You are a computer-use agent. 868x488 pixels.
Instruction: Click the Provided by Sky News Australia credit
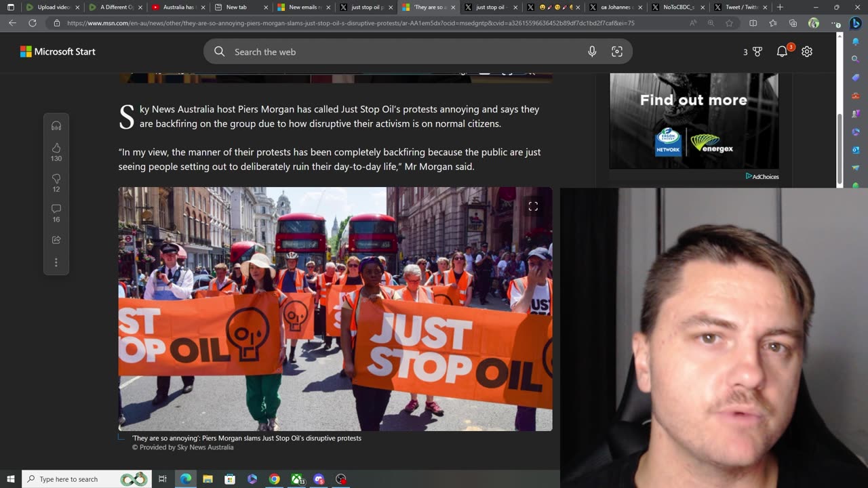coord(183,447)
